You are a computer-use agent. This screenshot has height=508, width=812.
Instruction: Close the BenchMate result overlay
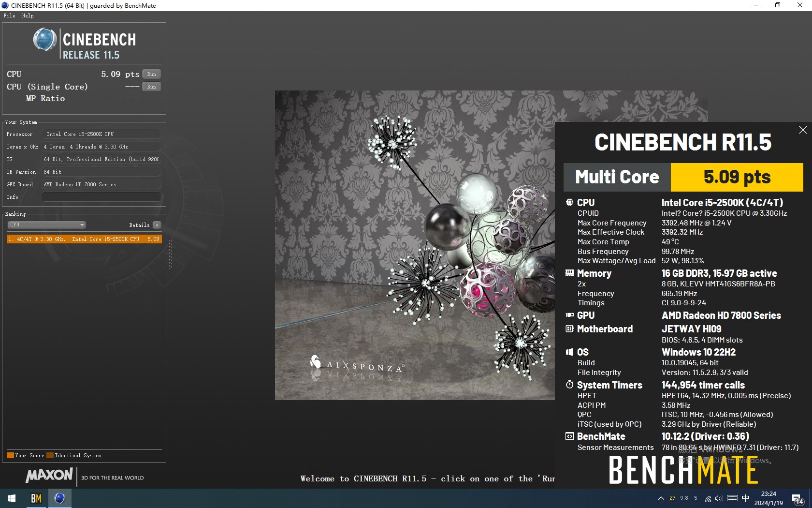(x=803, y=130)
